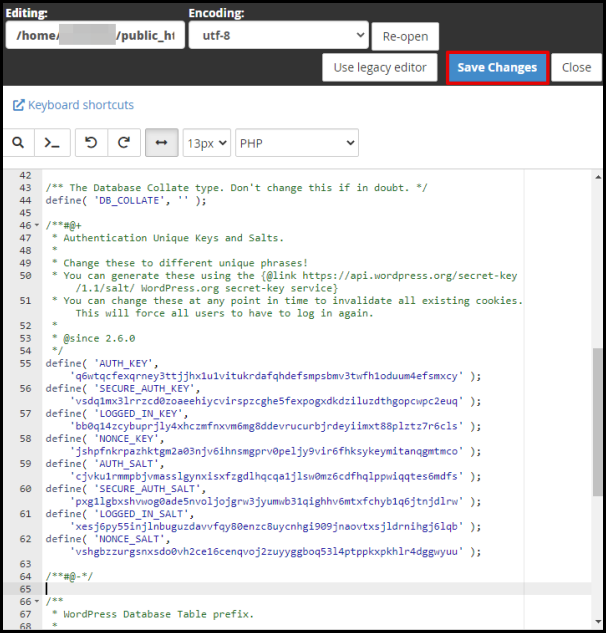This screenshot has height=633, width=606.
Task: Undo the last edit with undo arrow
Action: click(x=91, y=143)
